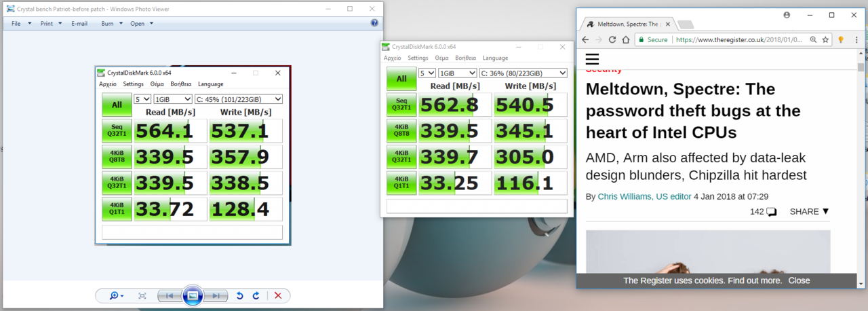
Task: Open the 142 comments link
Action: point(763,211)
